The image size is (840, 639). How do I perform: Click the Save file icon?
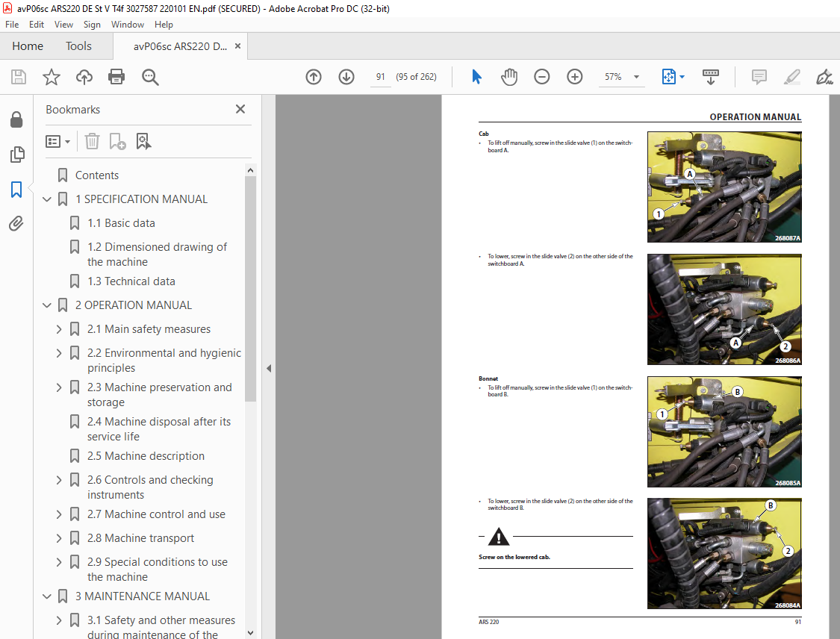click(19, 77)
